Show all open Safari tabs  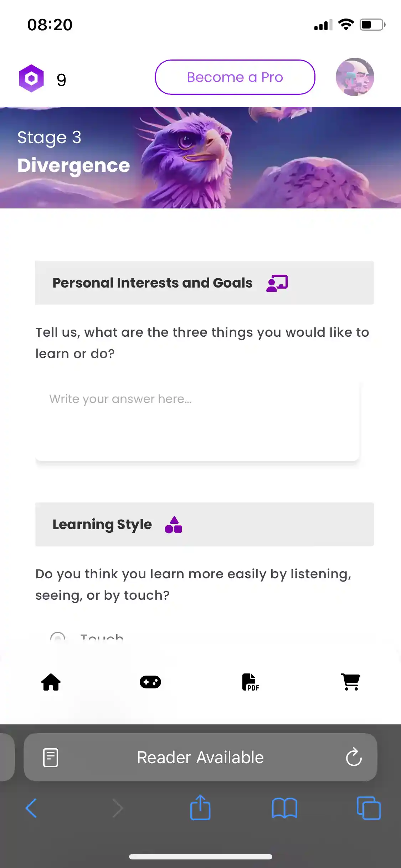click(369, 808)
